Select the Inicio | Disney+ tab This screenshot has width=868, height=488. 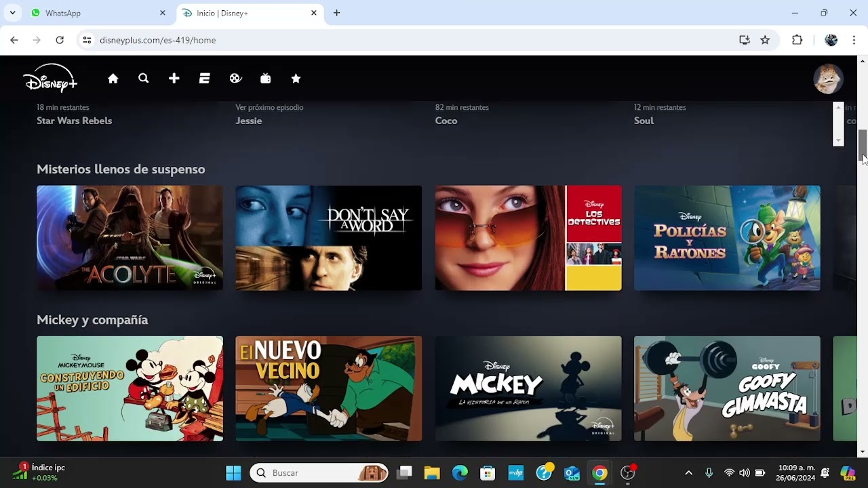248,13
